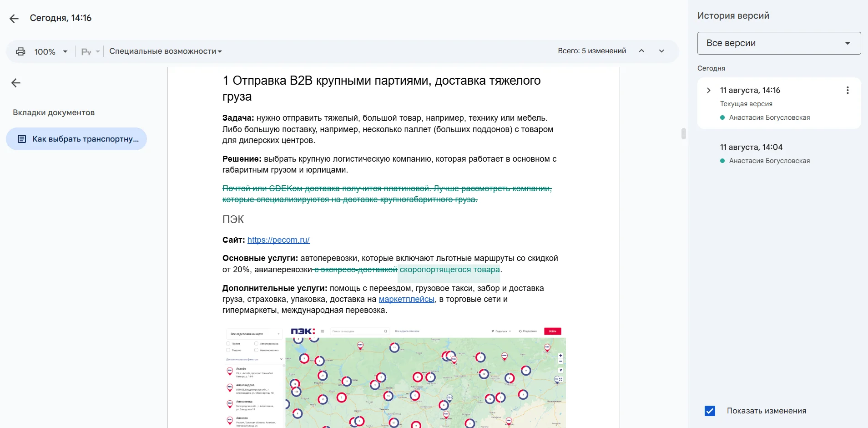Image resolution: width=868 pixels, height=428 pixels.
Task: Jump to the previous change with up chevron
Action: click(641, 51)
